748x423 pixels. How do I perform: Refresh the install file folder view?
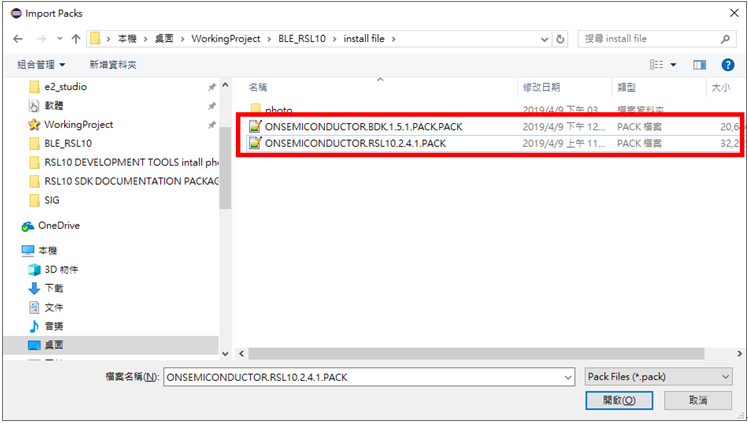click(x=561, y=39)
